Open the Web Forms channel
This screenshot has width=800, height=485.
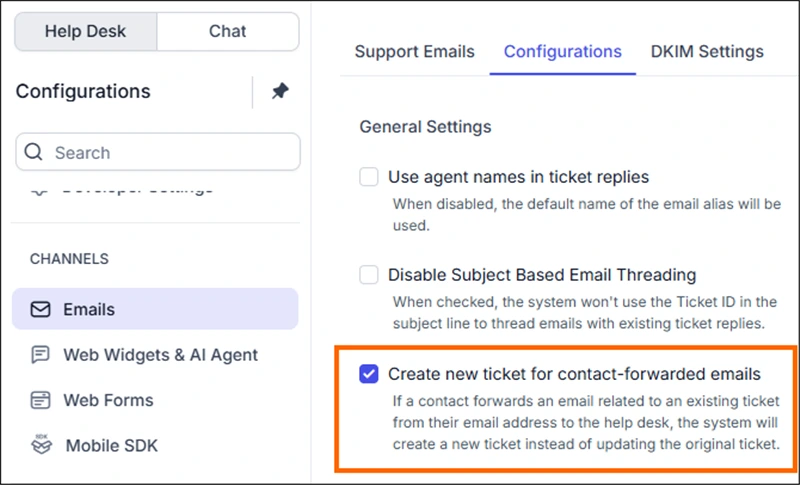(108, 400)
